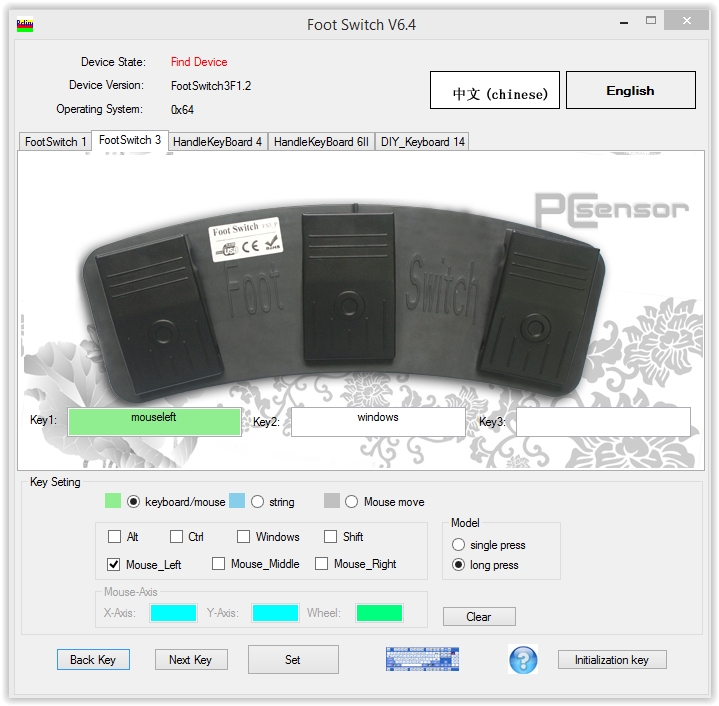Choose long press model
719x706 pixels.
458,564
